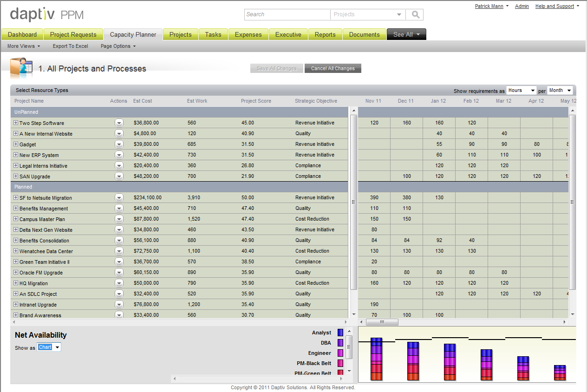Click the Analyst blue color swatch
This screenshot has height=392, width=587.
pyautogui.click(x=340, y=333)
